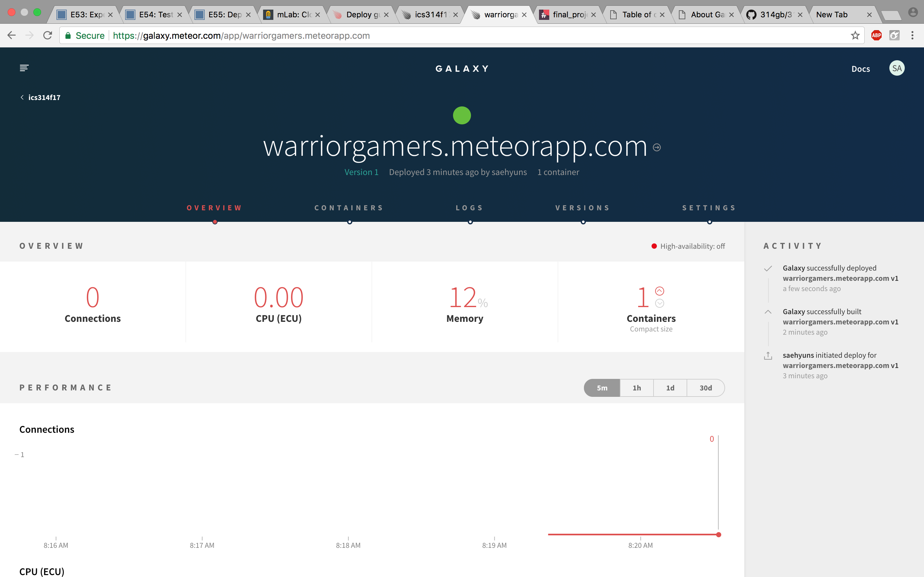Viewport: 924px width, 577px height.
Task: Open Chrome's three-dot menu
Action: tap(912, 36)
